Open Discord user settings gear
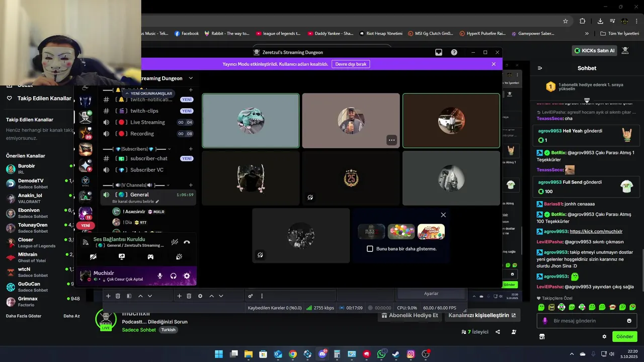This screenshot has width=644, height=362. (187, 276)
